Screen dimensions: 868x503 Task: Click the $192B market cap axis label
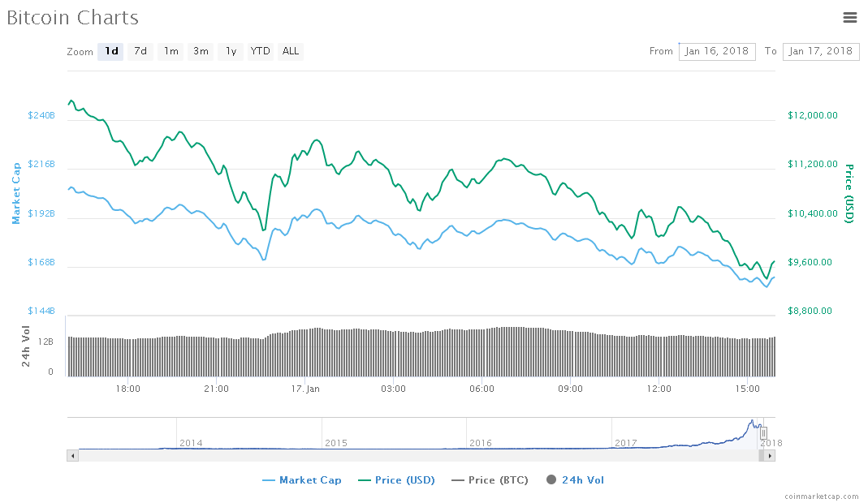click(x=41, y=213)
